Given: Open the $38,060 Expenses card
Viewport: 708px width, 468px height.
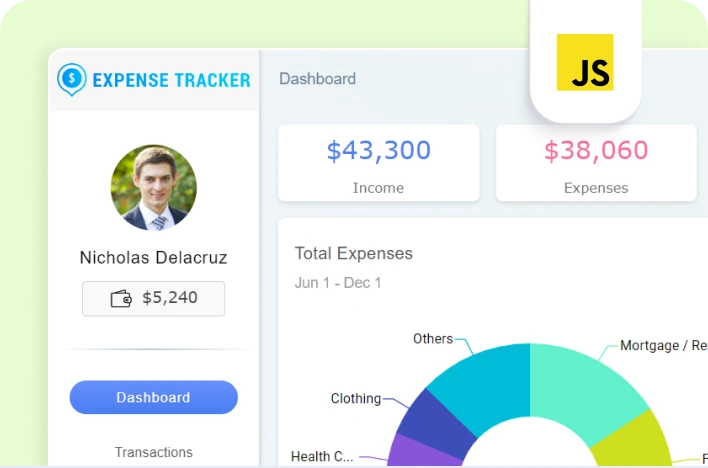Looking at the screenshot, I should point(596,163).
